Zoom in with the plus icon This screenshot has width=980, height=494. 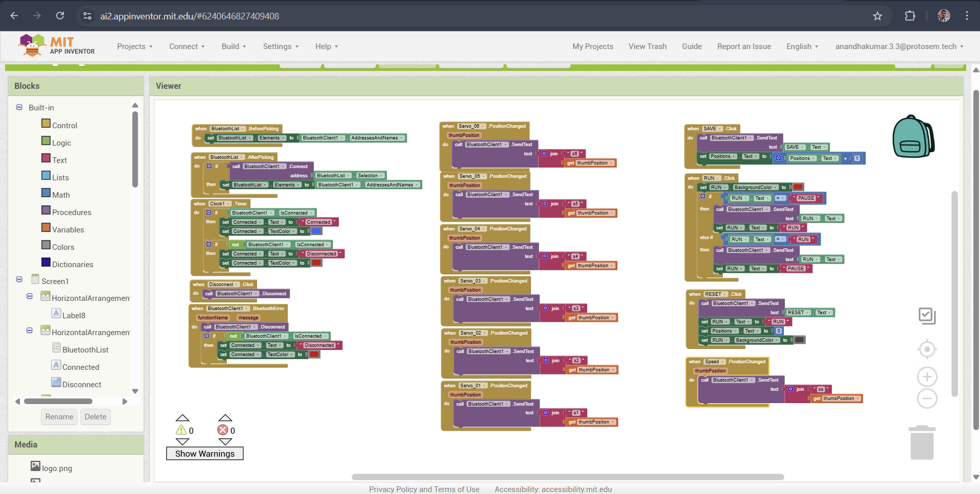pos(927,377)
